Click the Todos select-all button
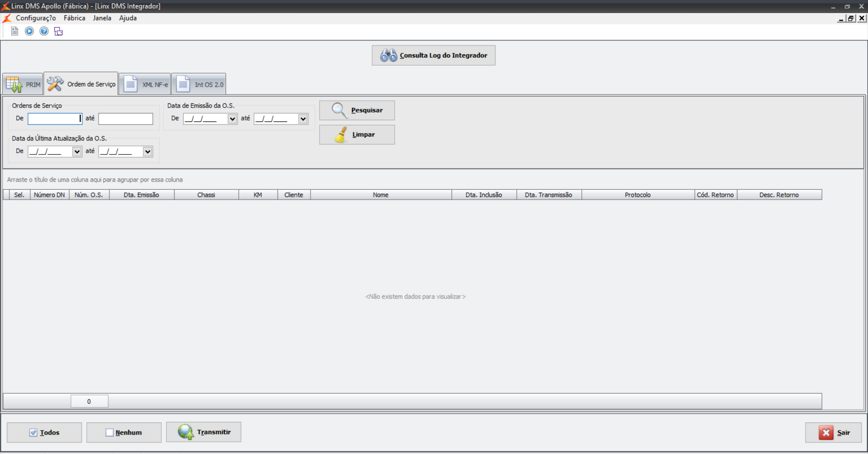868x454 pixels. tap(44, 432)
